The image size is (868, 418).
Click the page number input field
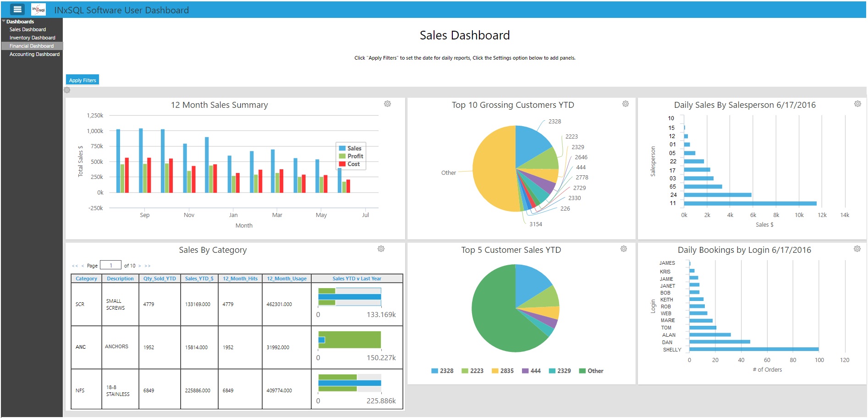[110, 265]
